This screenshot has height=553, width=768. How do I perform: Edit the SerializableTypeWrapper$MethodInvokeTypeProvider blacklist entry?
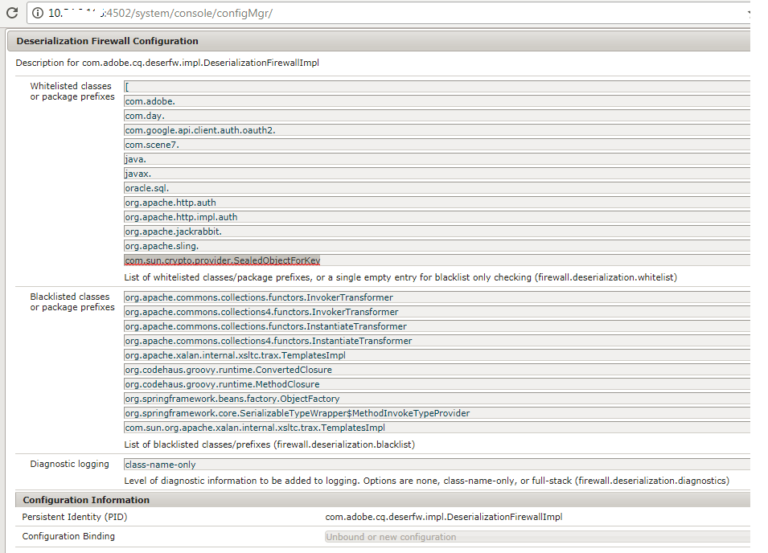(437, 413)
